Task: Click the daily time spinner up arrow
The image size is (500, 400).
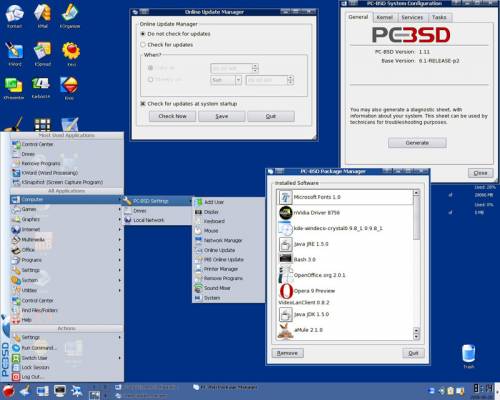Action: 255,66
